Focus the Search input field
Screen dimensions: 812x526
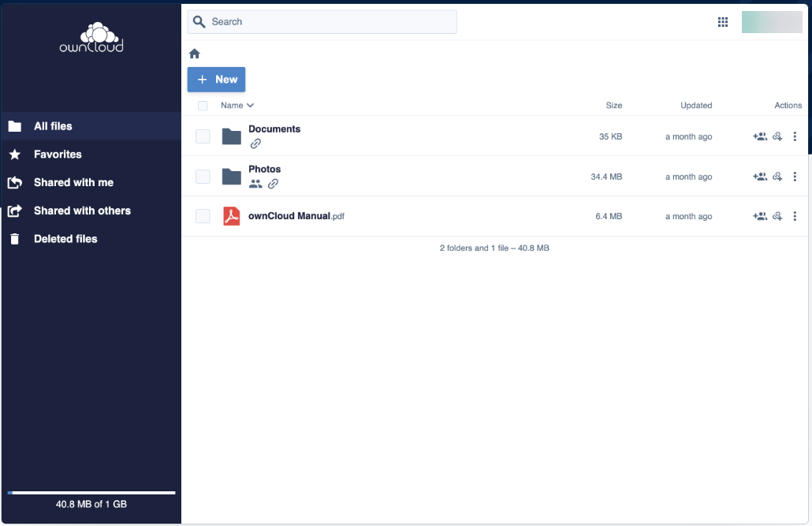[x=322, y=22]
